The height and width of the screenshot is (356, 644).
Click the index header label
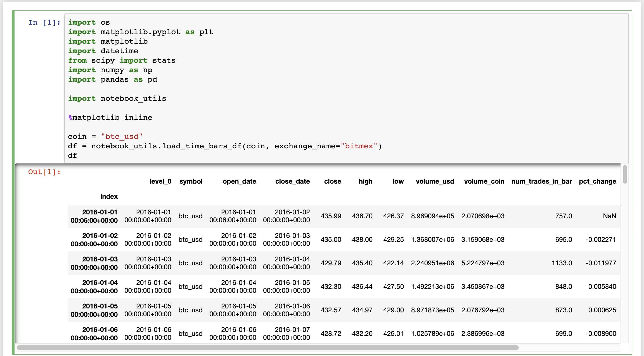coord(109,196)
